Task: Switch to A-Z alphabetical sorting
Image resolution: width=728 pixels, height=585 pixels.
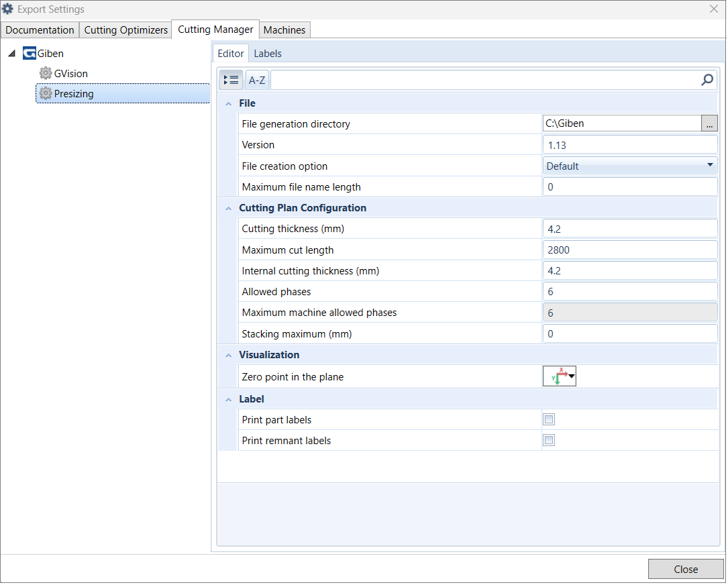Action: (x=257, y=81)
